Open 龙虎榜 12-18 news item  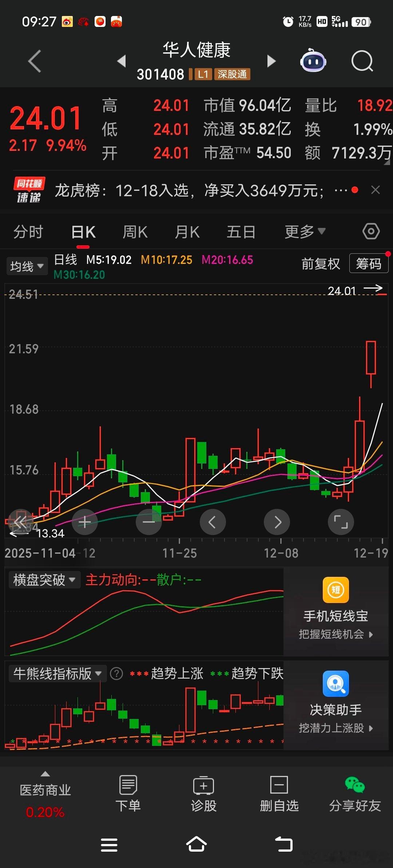[189, 190]
